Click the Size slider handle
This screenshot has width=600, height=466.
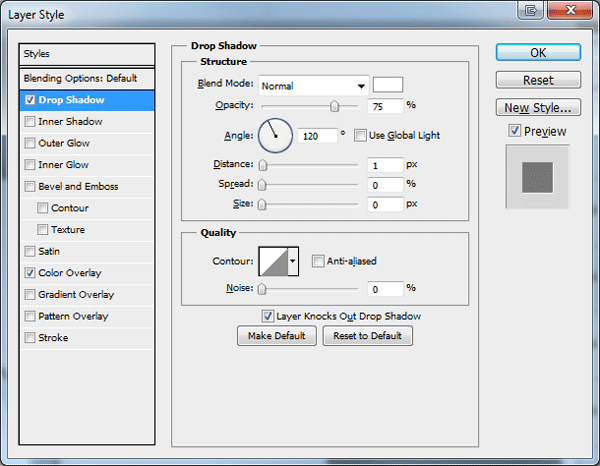(262, 205)
